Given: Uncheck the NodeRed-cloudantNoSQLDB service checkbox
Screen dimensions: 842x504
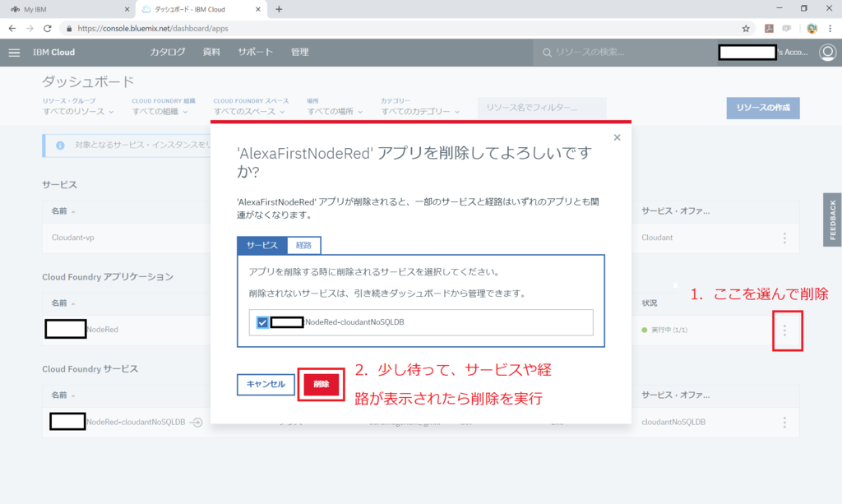Looking at the screenshot, I should pos(262,322).
